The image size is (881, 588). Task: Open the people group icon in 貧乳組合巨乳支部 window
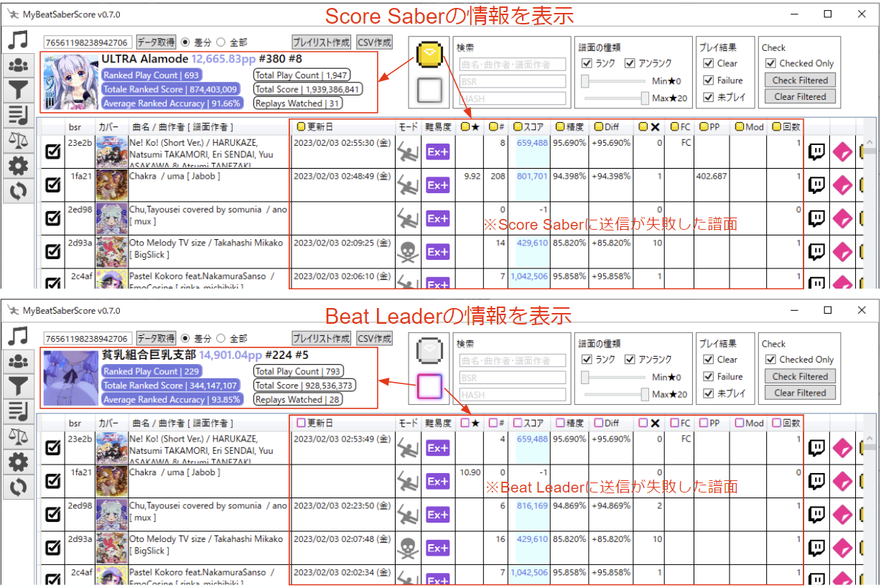[x=18, y=360]
